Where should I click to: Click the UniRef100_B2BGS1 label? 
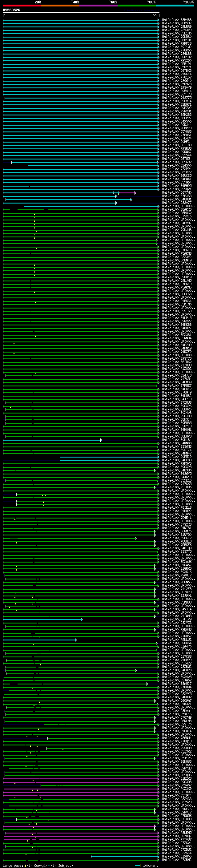tap(176, 104)
